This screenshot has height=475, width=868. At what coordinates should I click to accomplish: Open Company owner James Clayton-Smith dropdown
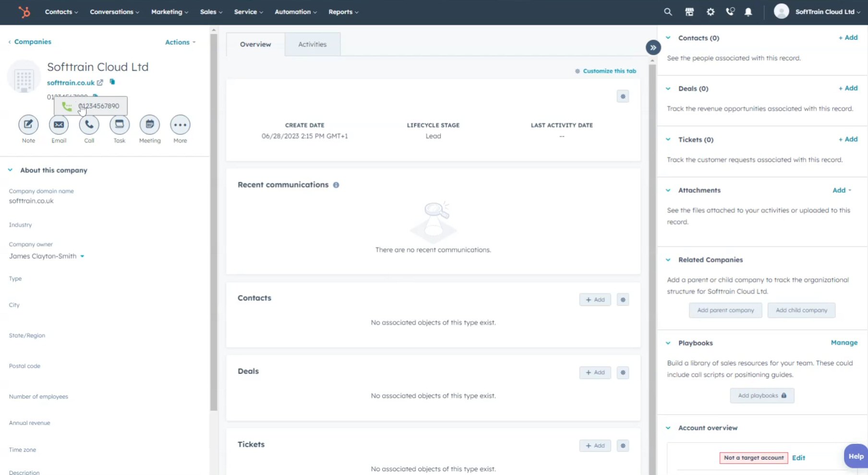coord(47,256)
